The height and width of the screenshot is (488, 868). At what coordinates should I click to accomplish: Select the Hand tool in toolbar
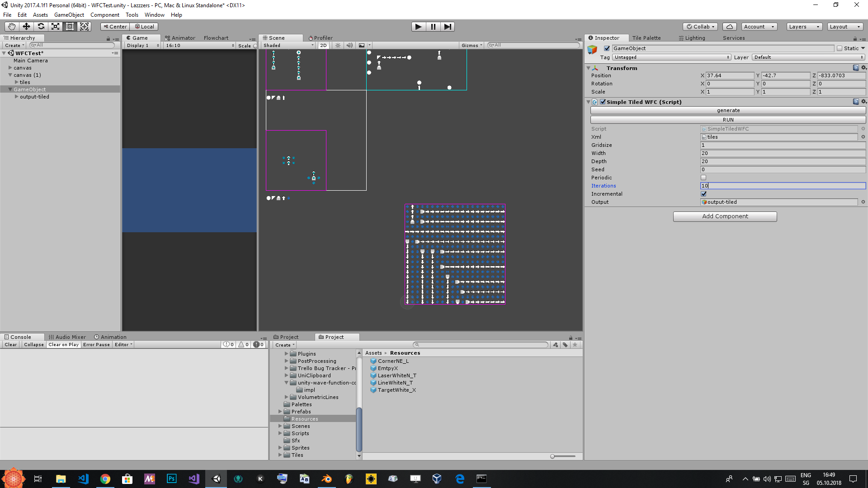[x=12, y=27]
